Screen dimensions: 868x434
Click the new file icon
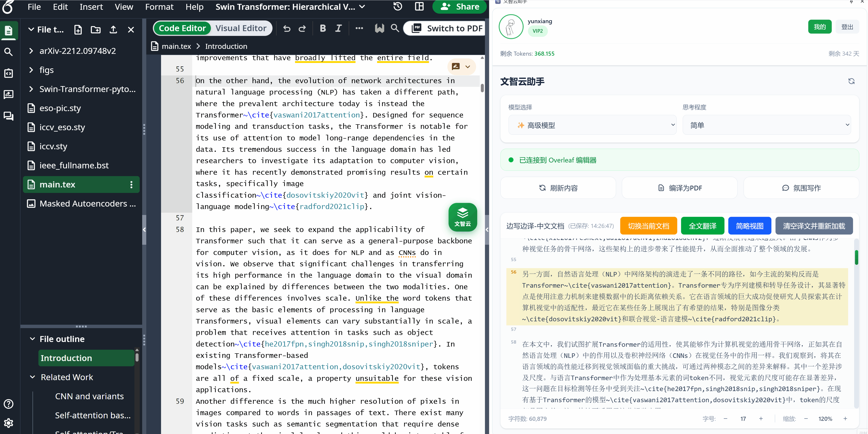point(78,30)
